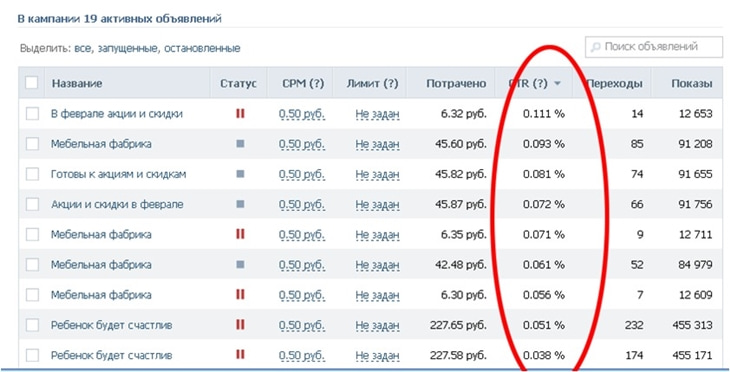
Task: Click the spent amount '6.32 руб.'
Action: (x=464, y=114)
